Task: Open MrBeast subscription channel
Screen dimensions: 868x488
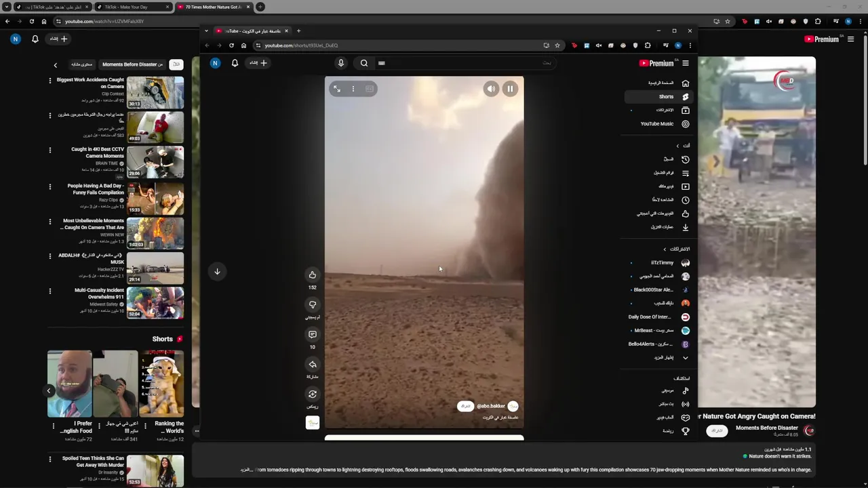Action: (660, 331)
